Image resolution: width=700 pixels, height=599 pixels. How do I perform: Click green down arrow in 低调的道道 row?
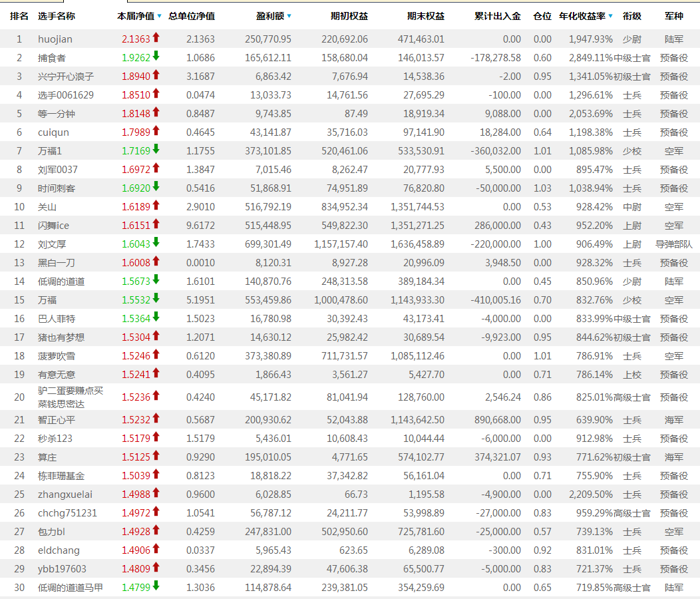point(156,280)
